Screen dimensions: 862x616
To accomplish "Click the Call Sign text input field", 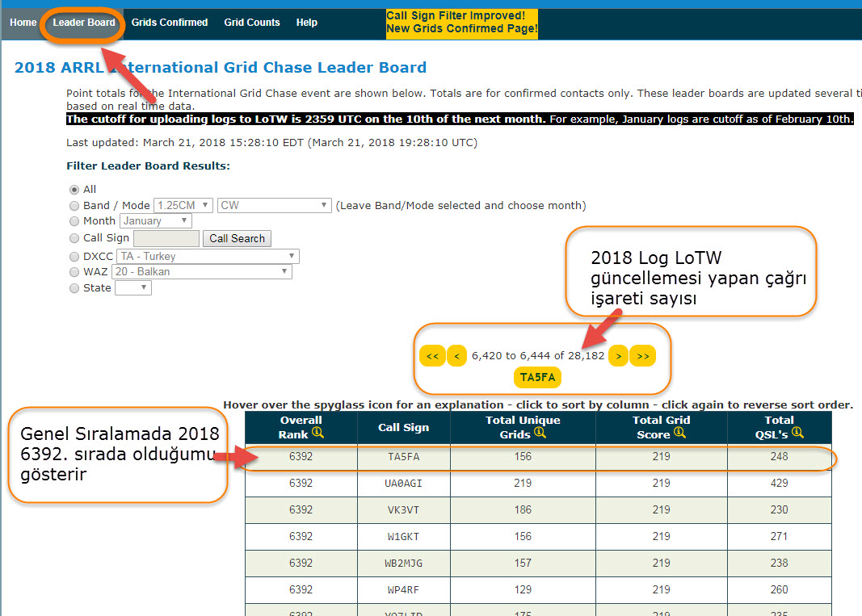I will tap(166, 238).
